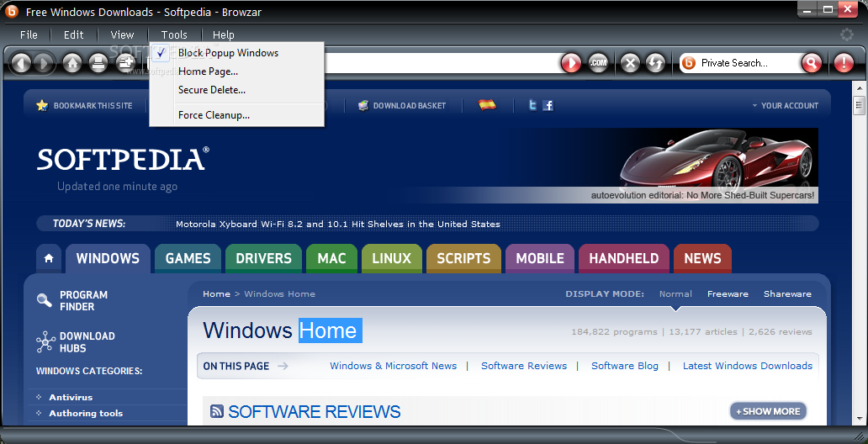The height and width of the screenshot is (444, 868).
Task: Open the Software Blog link
Action: [625, 366]
